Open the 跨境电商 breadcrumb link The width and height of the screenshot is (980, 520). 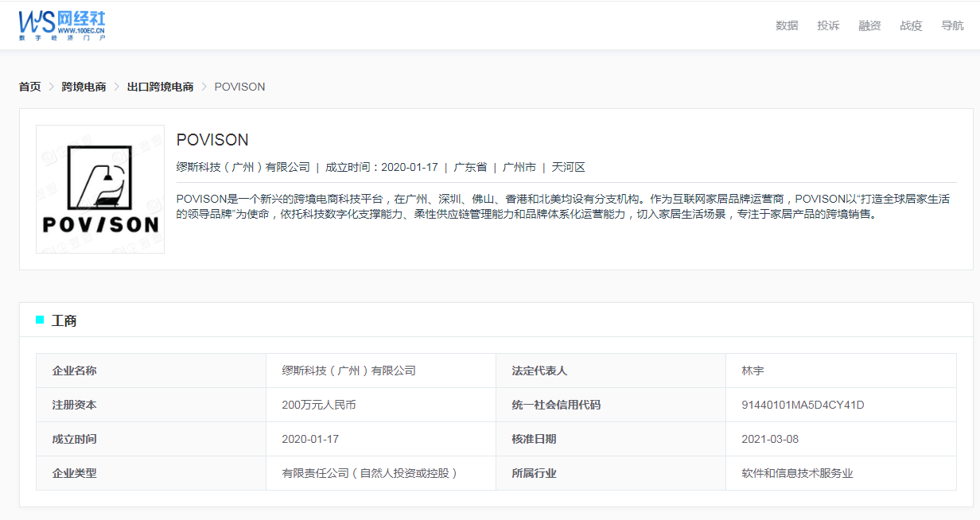(84, 87)
